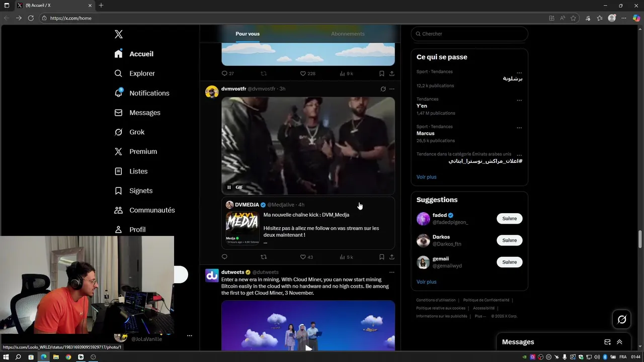The image size is (644, 362).
Task: Follow faded with the Suivre button
Action: [510, 218]
